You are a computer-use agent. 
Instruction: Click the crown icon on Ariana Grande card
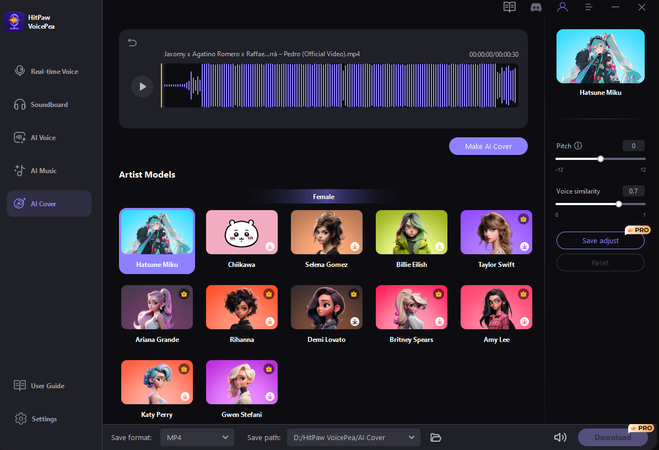click(x=184, y=294)
